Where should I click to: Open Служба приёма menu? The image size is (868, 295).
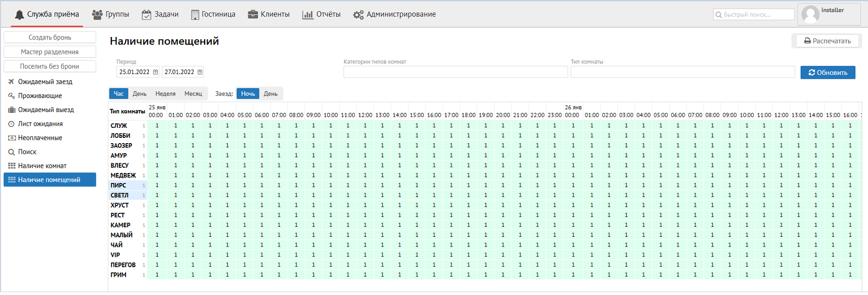47,15
